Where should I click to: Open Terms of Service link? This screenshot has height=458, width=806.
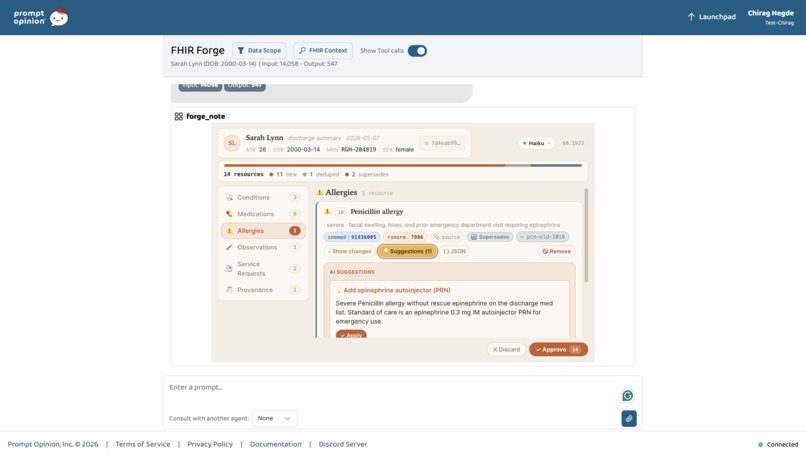click(142, 444)
